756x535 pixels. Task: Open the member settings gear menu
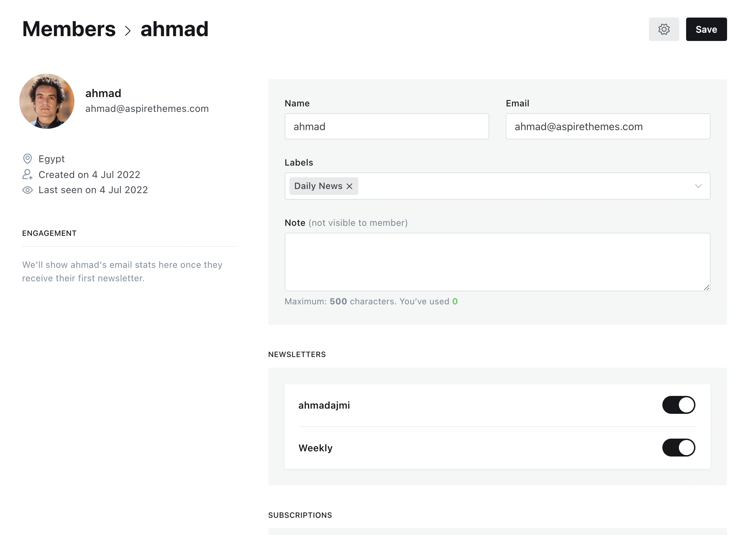(663, 29)
